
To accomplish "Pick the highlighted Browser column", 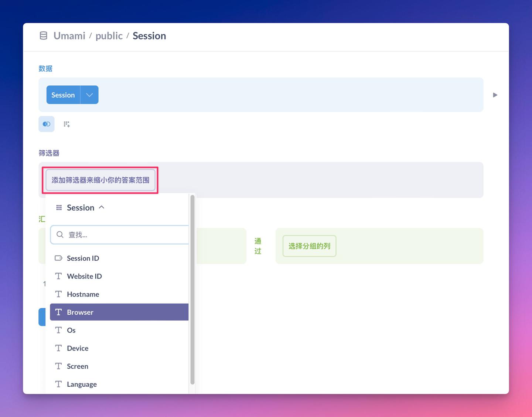I will [119, 312].
